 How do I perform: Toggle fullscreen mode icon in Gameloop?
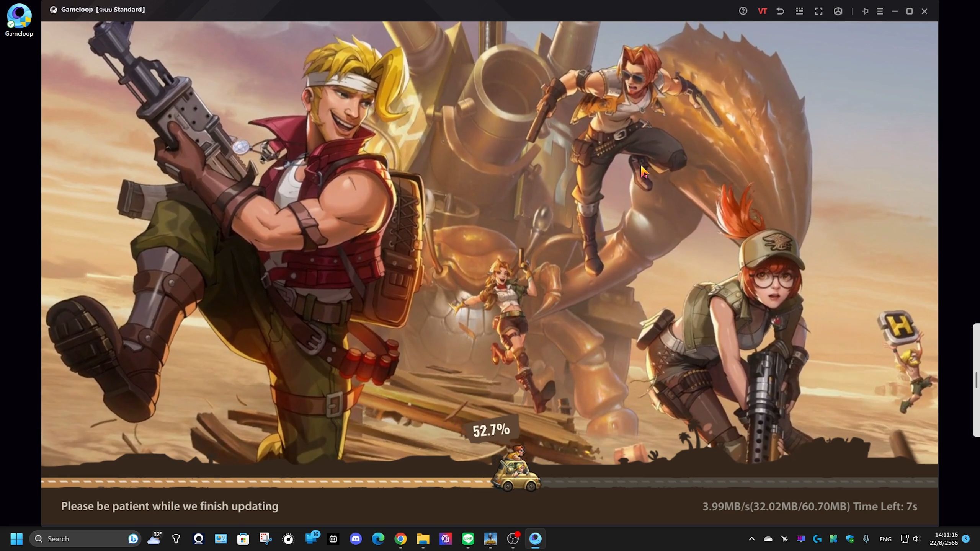click(x=818, y=11)
